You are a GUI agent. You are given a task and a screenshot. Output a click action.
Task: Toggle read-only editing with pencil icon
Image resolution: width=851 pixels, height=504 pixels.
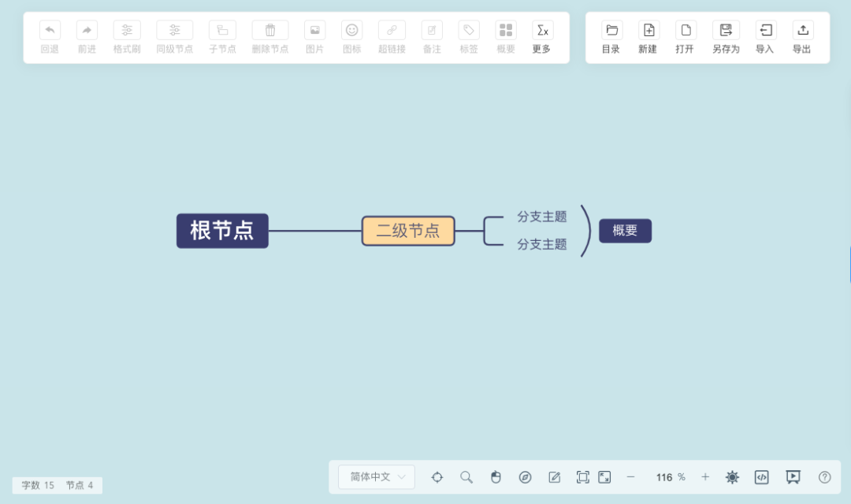tap(555, 476)
